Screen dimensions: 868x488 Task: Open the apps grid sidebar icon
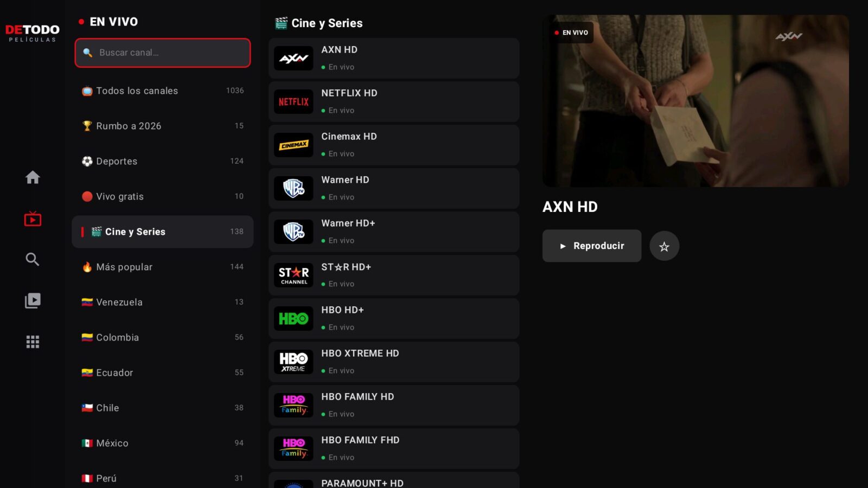click(x=33, y=342)
